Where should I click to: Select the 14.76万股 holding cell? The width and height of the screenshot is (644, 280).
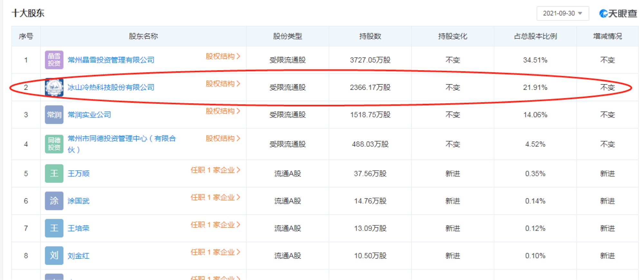[x=370, y=201]
